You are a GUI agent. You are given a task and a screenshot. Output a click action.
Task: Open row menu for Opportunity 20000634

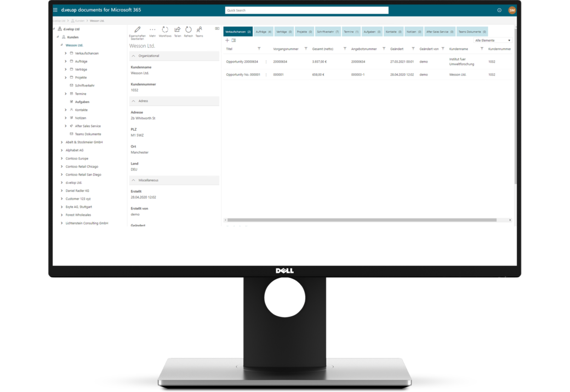point(266,62)
